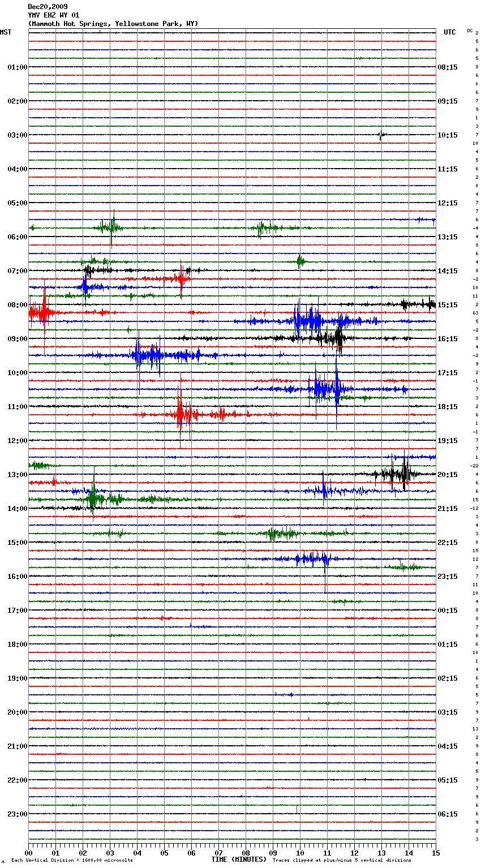Click the "00:15" UTC time label
Image resolution: width=481 pixels, height=868 pixels.
(x=448, y=611)
